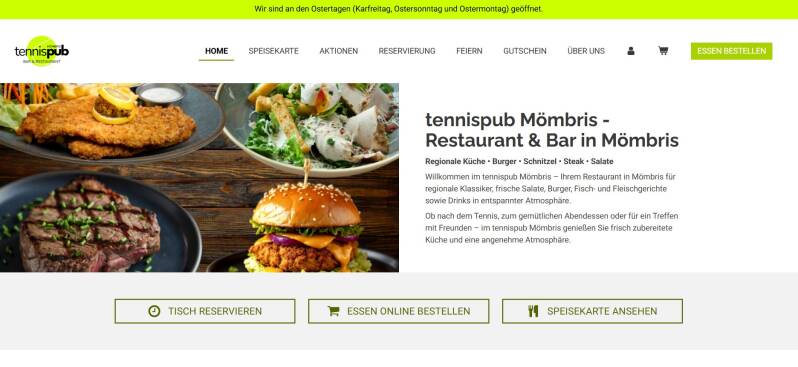The image size is (798, 367).
Task: Click the cart icon on Essen Online Bestellen
Action: 333,311
